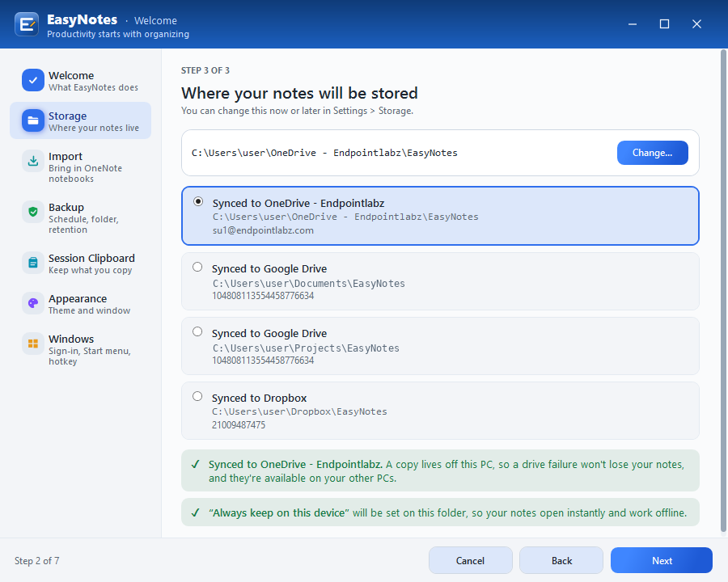Select the Synced to Dropbox radio option
The height and width of the screenshot is (582, 728).
197,396
